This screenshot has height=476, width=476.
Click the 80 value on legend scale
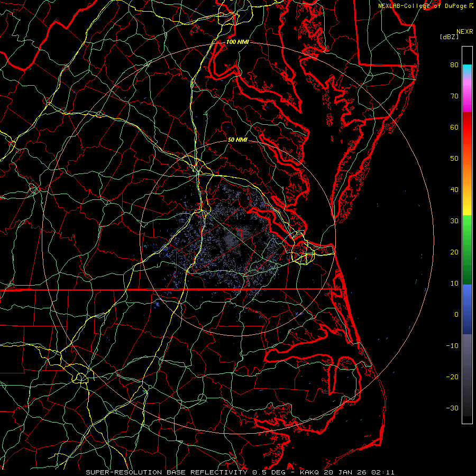454,65
